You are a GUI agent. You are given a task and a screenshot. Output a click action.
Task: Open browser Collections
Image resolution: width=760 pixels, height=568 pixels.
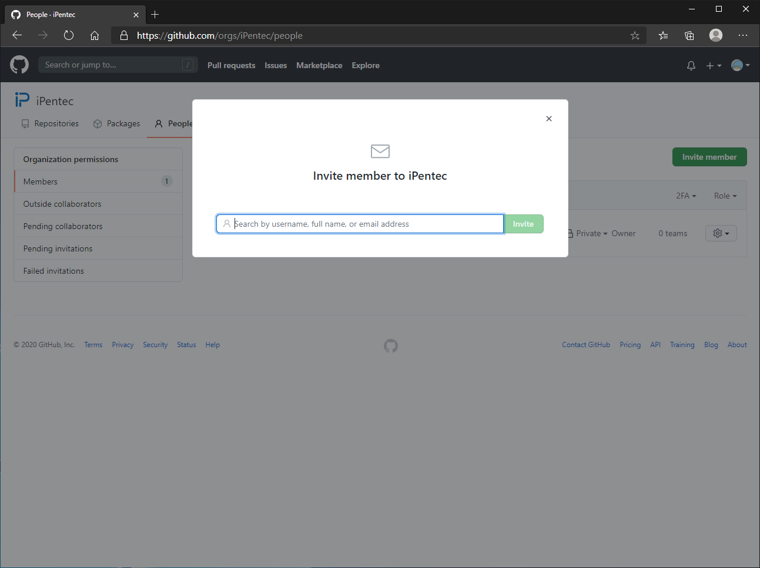[689, 35]
